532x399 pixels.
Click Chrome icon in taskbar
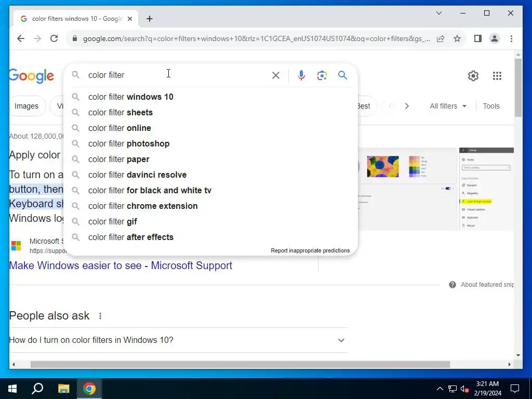click(x=89, y=389)
